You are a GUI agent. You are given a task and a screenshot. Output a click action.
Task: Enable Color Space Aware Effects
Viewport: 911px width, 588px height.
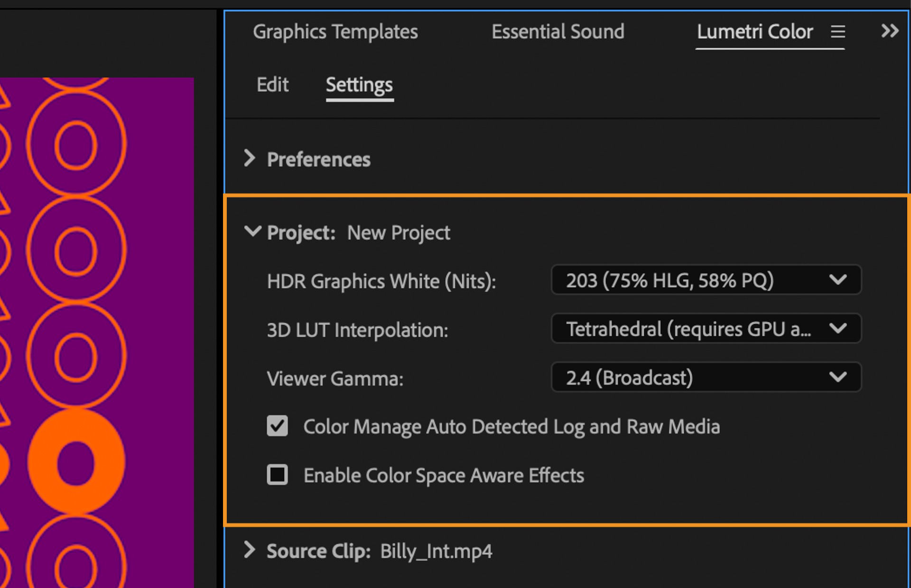point(278,475)
